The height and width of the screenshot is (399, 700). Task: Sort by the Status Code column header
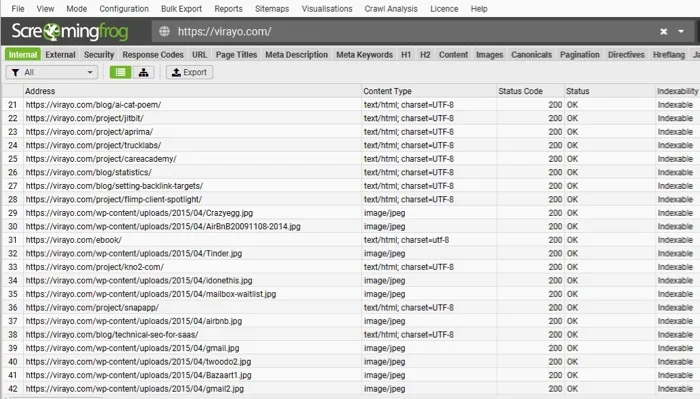(x=530, y=91)
